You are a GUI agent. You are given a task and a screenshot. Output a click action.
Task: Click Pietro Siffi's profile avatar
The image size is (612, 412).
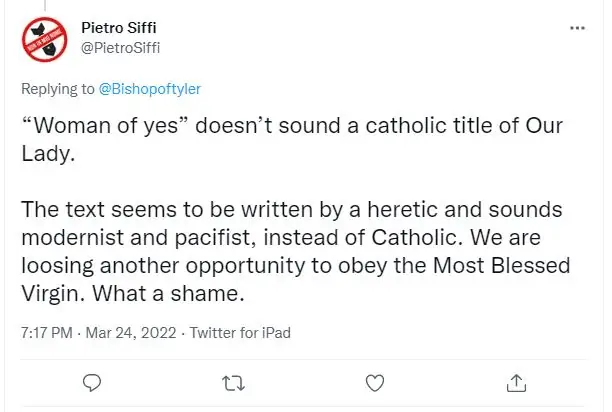[x=45, y=39]
